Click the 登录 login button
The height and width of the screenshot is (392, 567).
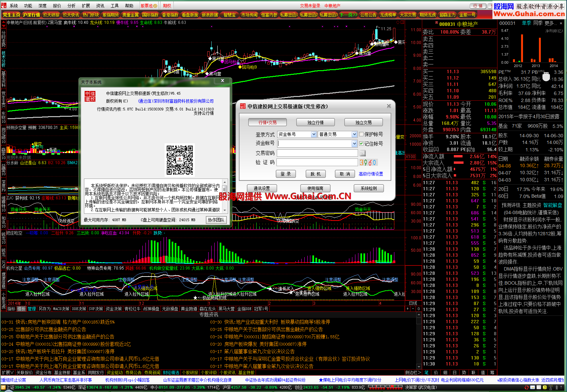click(x=286, y=174)
